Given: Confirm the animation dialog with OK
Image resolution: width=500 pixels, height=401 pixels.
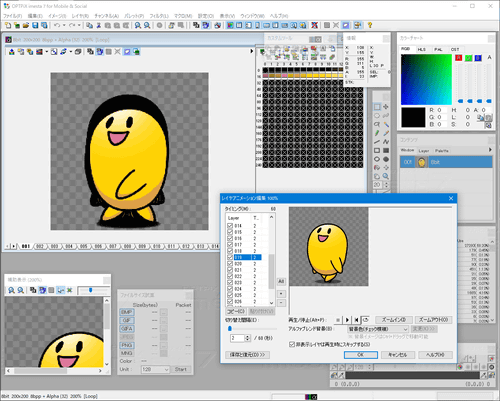Looking at the screenshot, I should pos(361,355).
